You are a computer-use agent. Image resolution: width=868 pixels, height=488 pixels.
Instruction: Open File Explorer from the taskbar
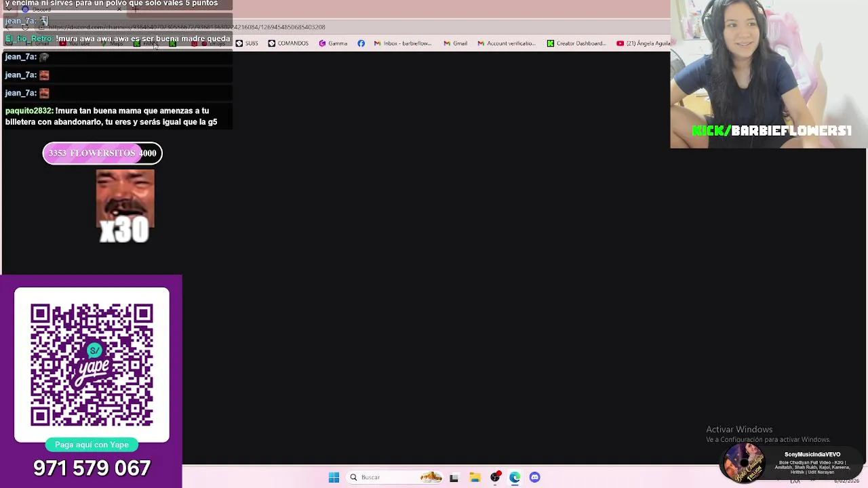pyautogui.click(x=475, y=477)
